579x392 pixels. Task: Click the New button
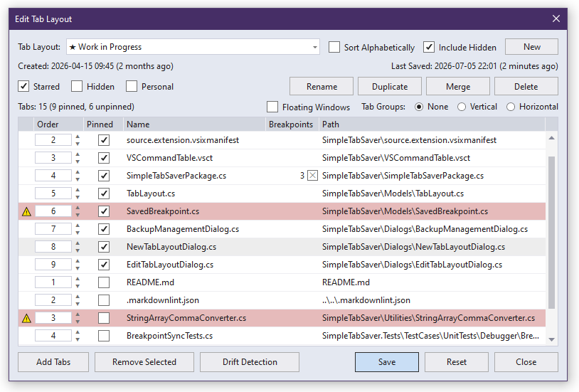(531, 47)
